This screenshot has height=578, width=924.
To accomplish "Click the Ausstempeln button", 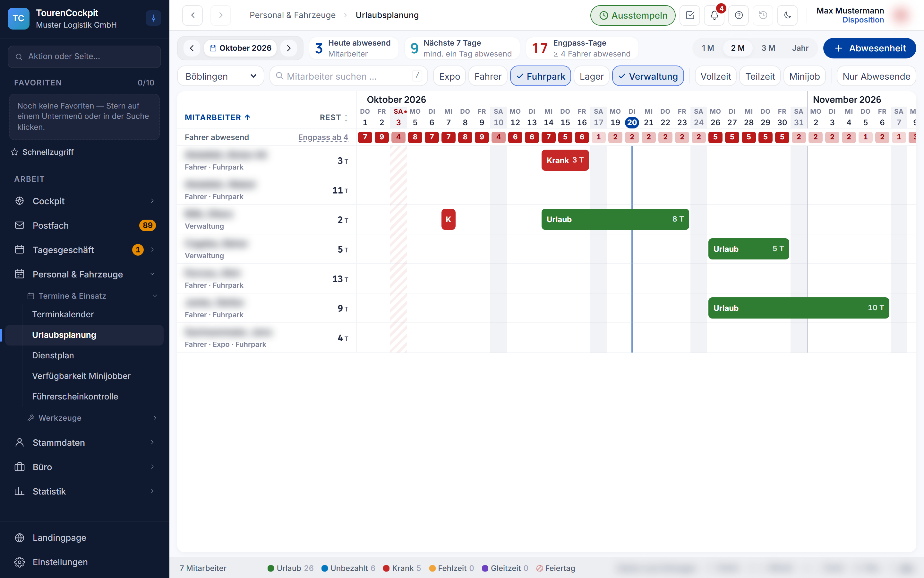I will tap(633, 15).
